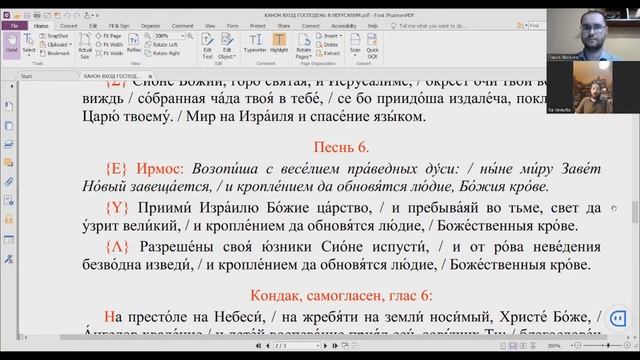The height and width of the screenshot is (360, 640).
Task: Zoom in with magnifier plus icon
Action: point(190,36)
